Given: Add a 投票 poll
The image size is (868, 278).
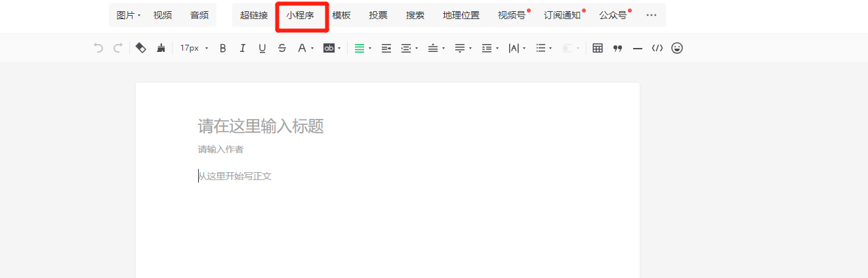Looking at the screenshot, I should pyautogui.click(x=378, y=15).
